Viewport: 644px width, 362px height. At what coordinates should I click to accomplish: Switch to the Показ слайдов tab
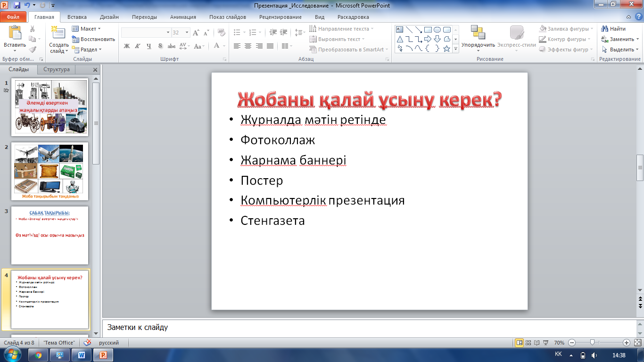[x=228, y=17]
